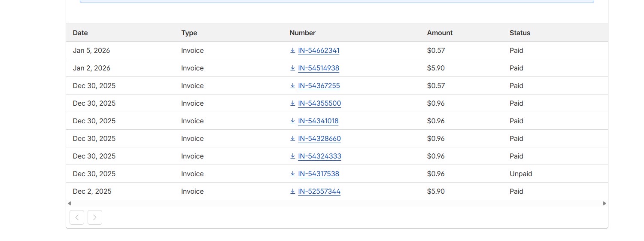Click the Unpaid status cell

coord(521,174)
